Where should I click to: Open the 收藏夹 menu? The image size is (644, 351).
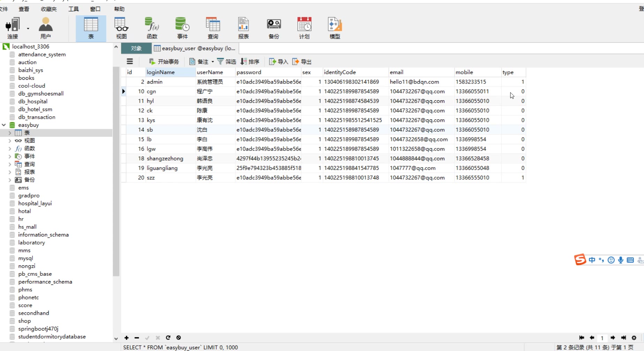tap(49, 9)
